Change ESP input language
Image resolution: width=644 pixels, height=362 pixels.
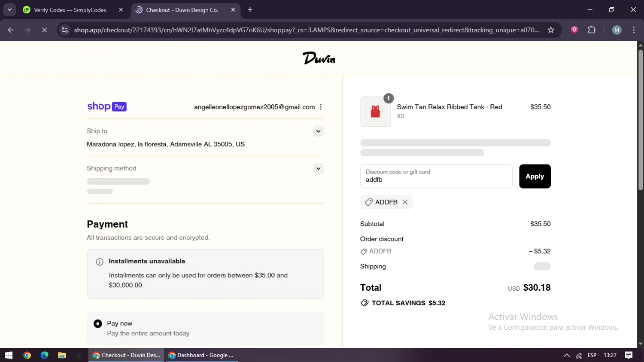pyautogui.click(x=592, y=355)
